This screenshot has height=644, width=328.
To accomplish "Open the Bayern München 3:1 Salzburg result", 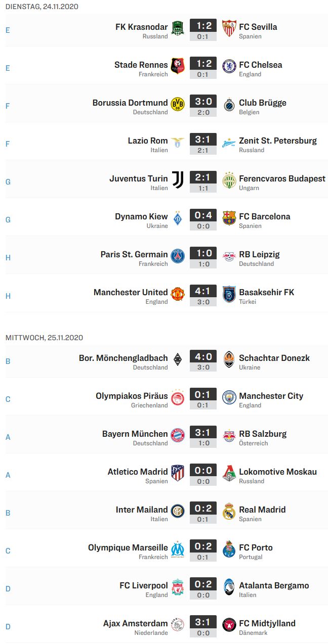I will coord(203,433).
